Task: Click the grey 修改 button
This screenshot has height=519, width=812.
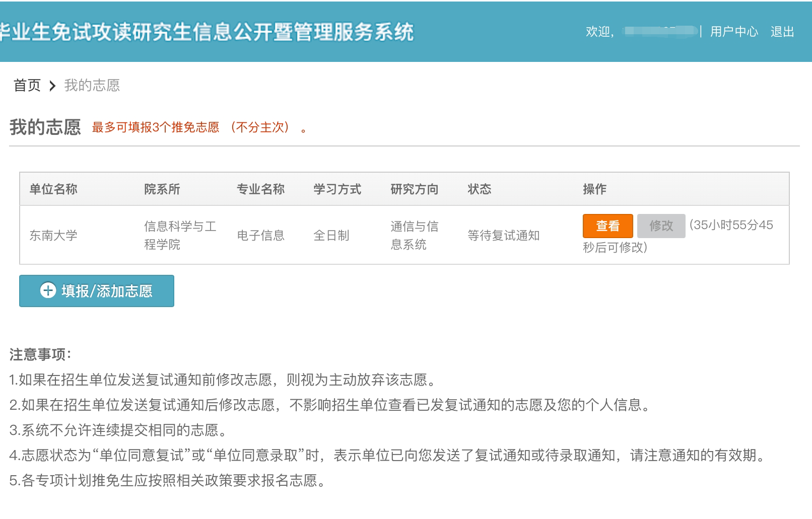Action: point(661,226)
